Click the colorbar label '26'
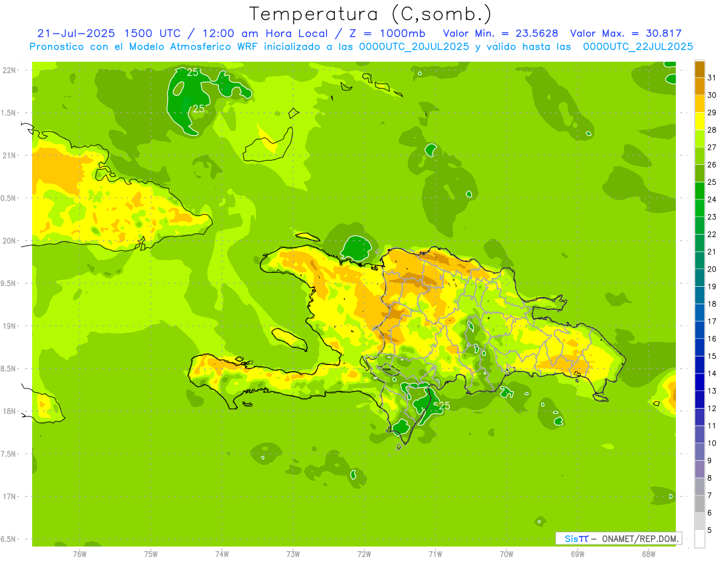 [712, 165]
